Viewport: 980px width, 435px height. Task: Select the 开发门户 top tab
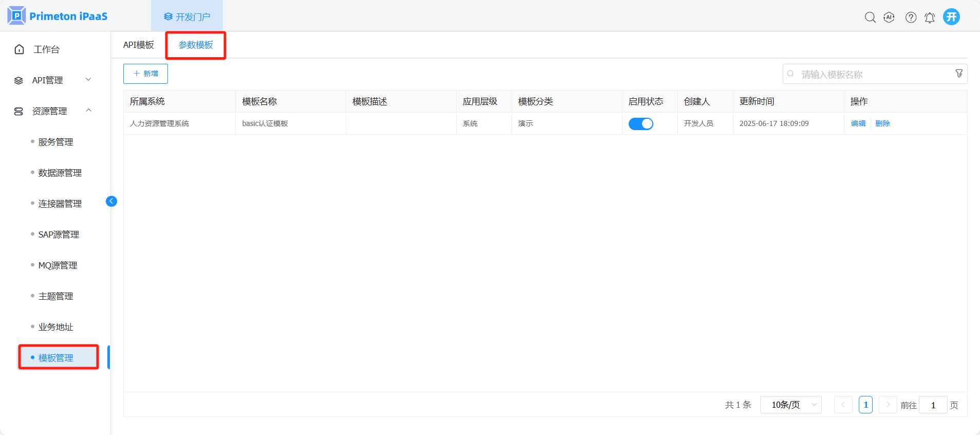(x=187, y=17)
